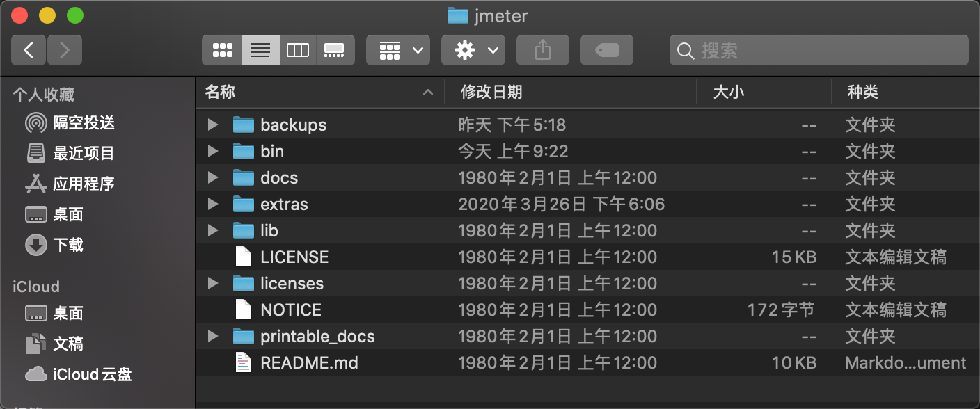980x409 pixels.
Task: Click date '2020年3月26日 下午6:06' of extras
Action: [x=561, y=205]
